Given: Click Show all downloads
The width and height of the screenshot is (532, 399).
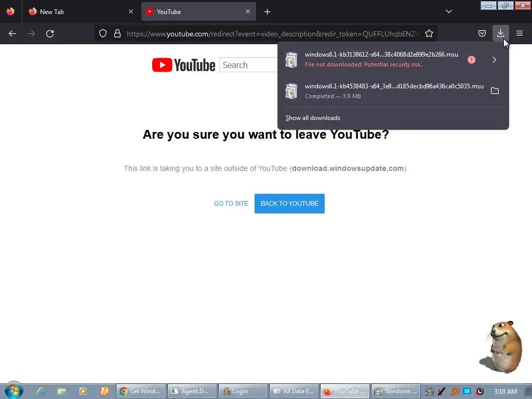Looking at the screenshot, I should click(x=313, y=118).
